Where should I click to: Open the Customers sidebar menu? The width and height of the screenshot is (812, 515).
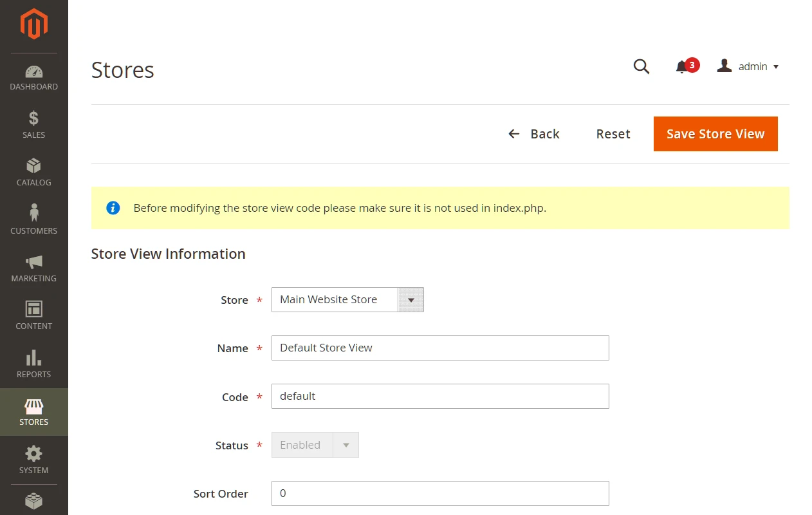click(x=33, y=220)
